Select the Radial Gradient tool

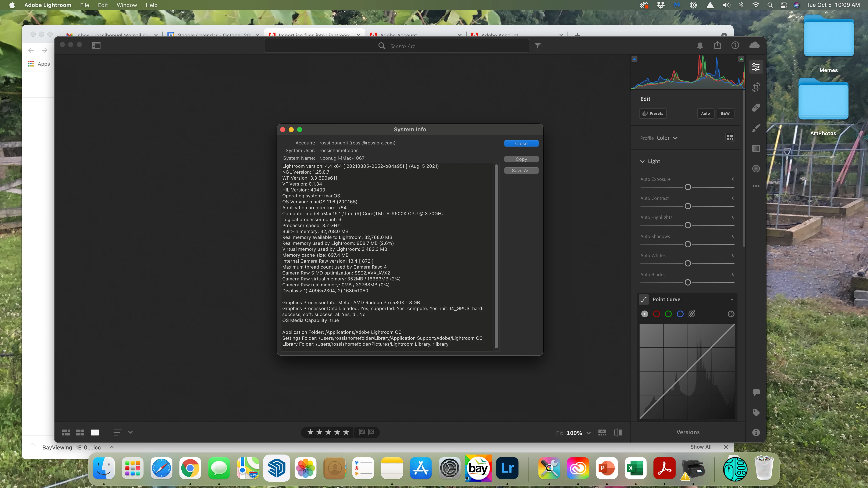tap(756, 169)
